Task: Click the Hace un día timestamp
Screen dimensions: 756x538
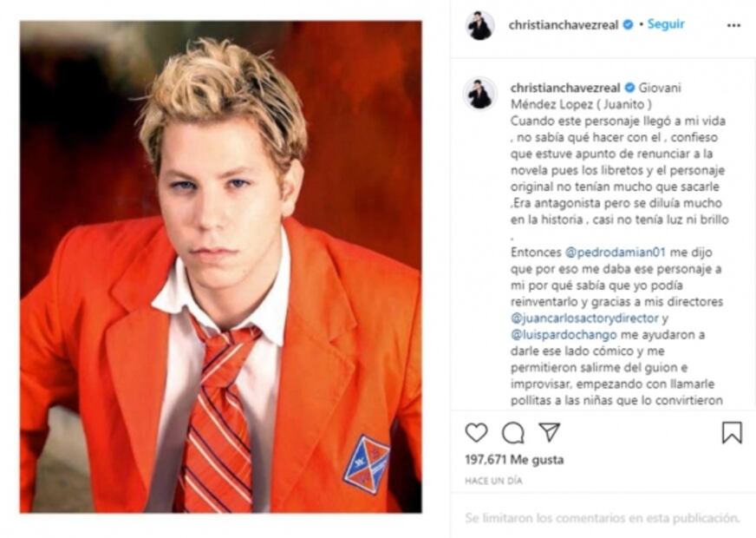Action: coord(493,481)
